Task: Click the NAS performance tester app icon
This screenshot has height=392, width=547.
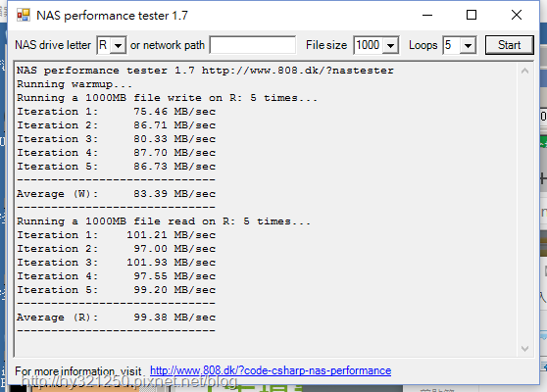Action: coord(24,15)
